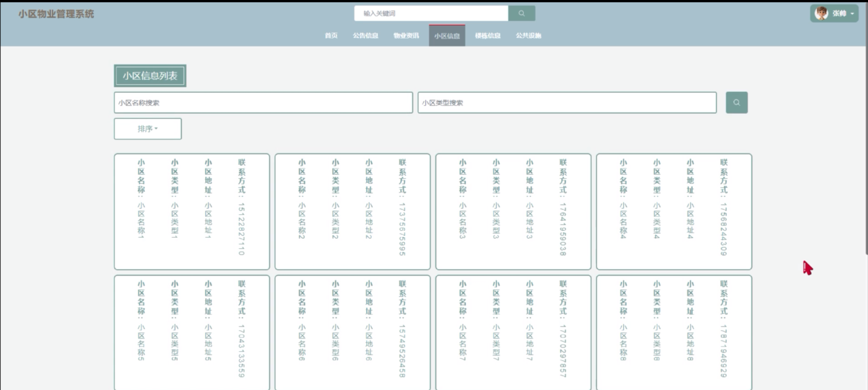Screen dimensions: 868x390
Task: Open the 公共设施 navigation item
Action: pos(529,36)
